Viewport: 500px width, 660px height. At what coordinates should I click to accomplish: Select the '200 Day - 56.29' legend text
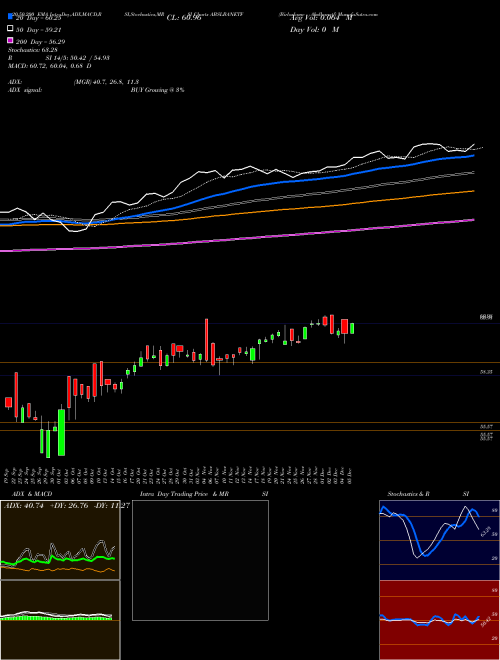[41, 42]
